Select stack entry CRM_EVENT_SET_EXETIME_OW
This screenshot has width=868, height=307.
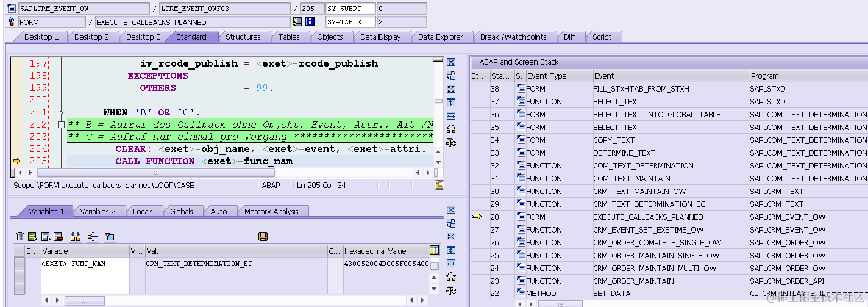(x=648, y=229)
